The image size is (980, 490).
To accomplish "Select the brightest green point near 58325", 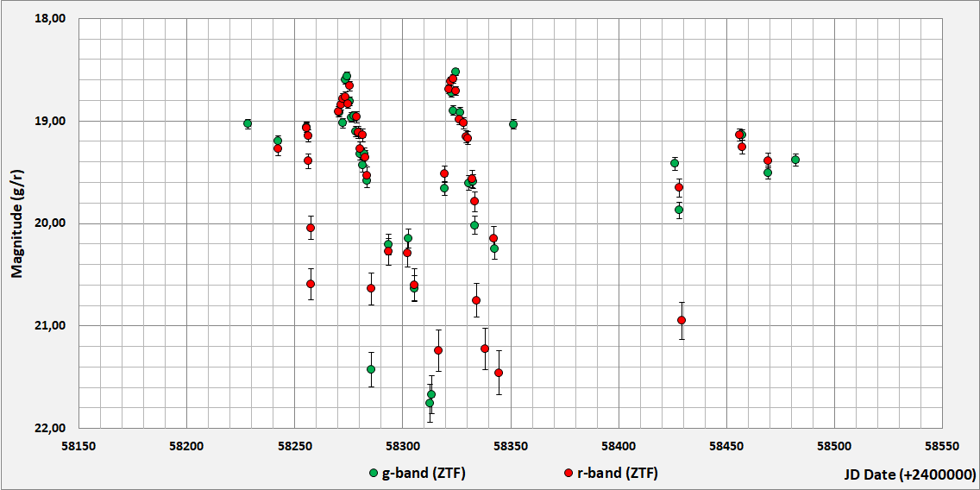I will point(455,72).
